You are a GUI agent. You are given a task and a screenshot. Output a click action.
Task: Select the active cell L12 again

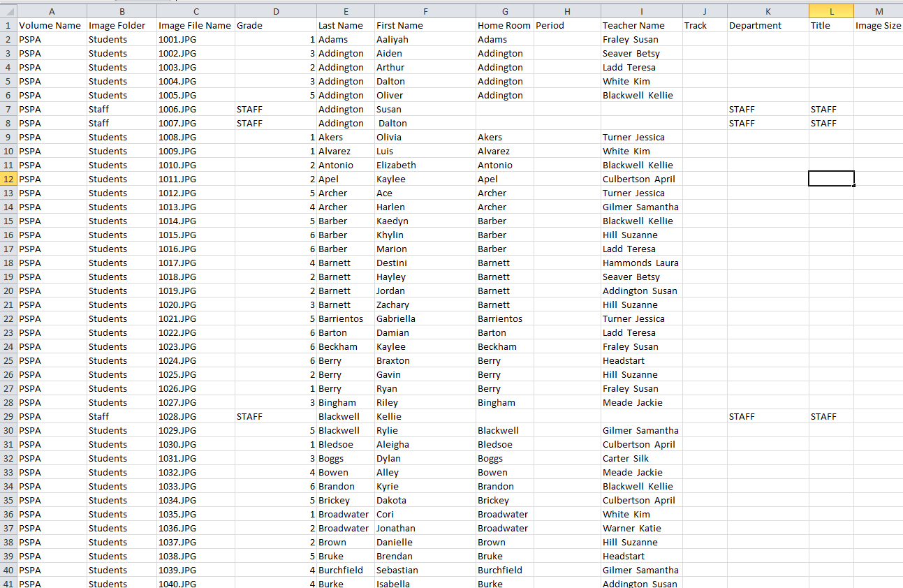[x=830, y=179]
